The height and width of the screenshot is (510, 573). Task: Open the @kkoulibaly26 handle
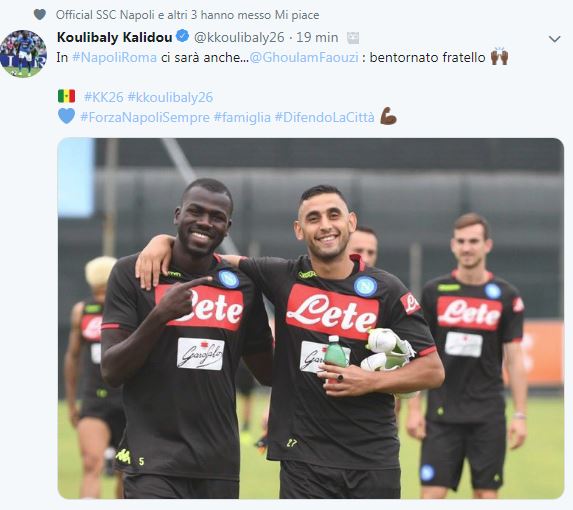pyautogui.click(x=239, y=38)
